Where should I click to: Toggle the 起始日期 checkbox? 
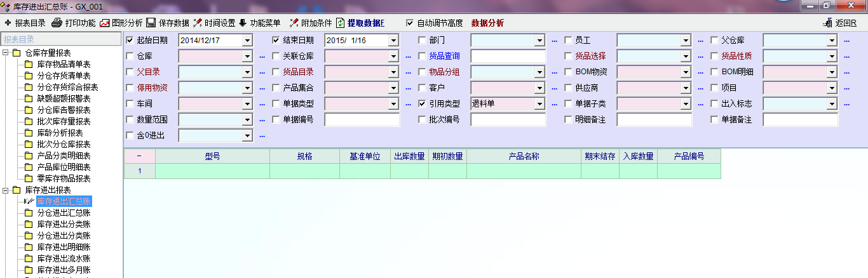pyautogui.click(x=130, y=40)
